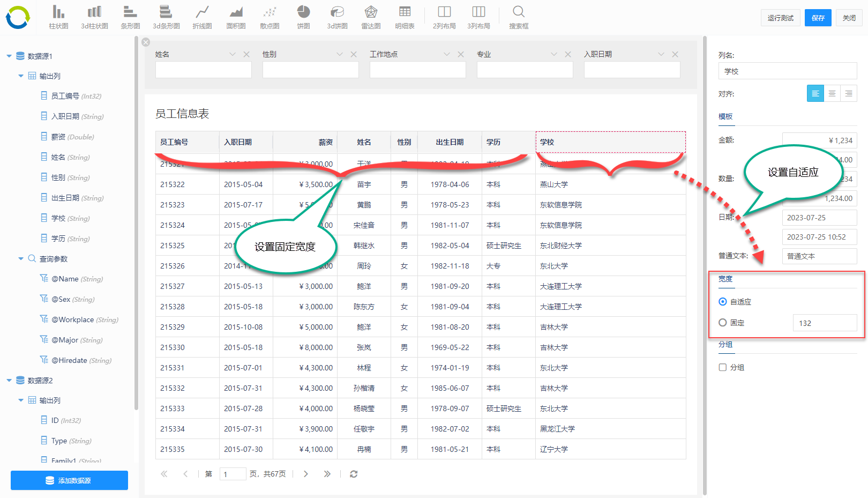Insert a 搜索框 search box
The width and height of the screenshot is (868, 498).
click(x=519, y=17)
